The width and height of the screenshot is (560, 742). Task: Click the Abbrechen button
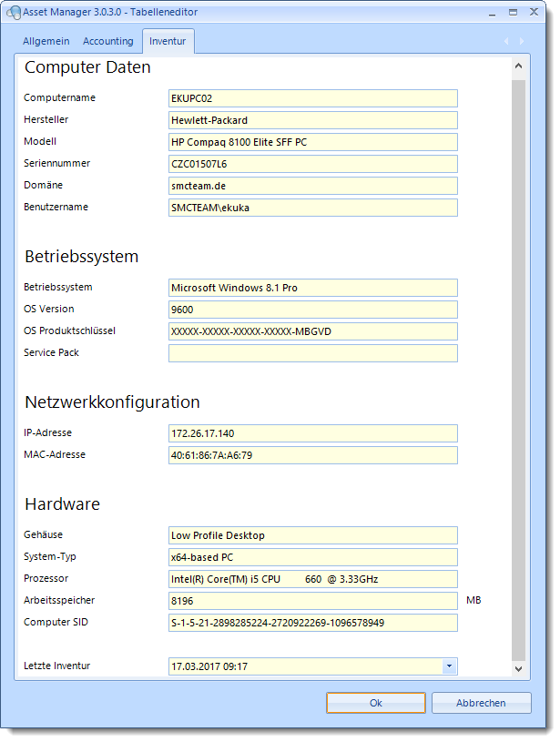point(481,703)
